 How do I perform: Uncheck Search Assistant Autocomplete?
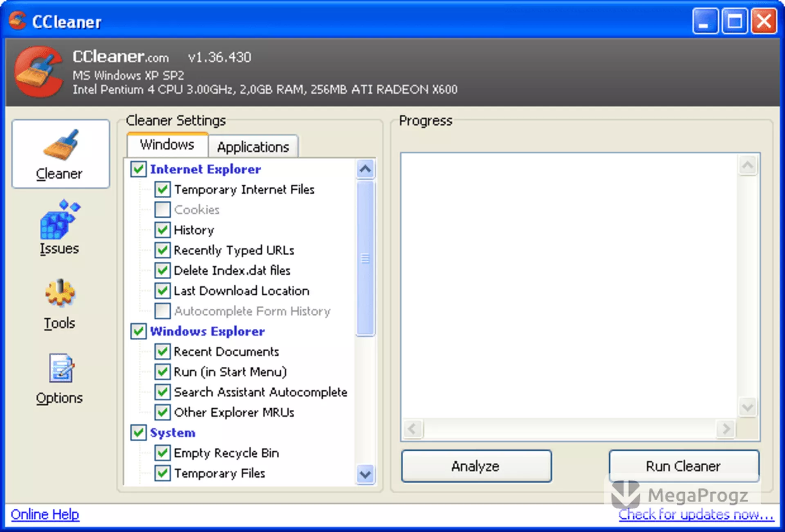[x=162, y=392]
